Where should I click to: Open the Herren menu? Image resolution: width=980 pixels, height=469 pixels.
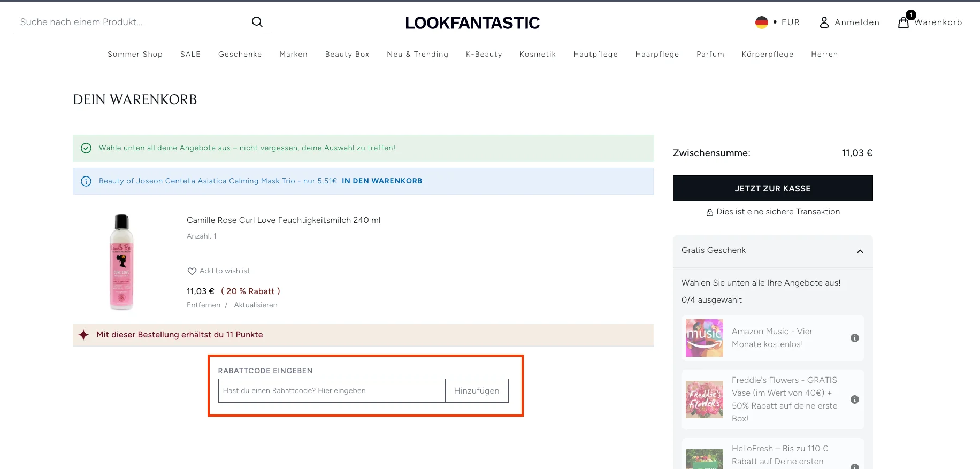[x=824, y=54]
